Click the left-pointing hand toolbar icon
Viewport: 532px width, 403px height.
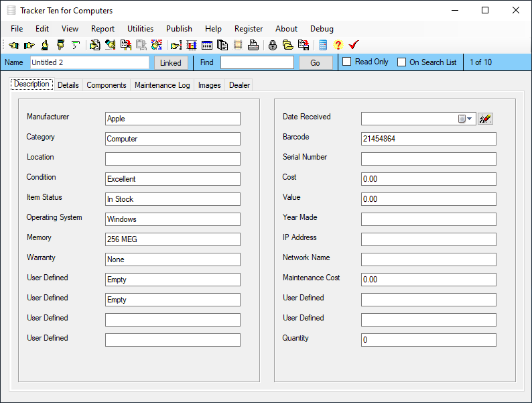coord(13,46)
